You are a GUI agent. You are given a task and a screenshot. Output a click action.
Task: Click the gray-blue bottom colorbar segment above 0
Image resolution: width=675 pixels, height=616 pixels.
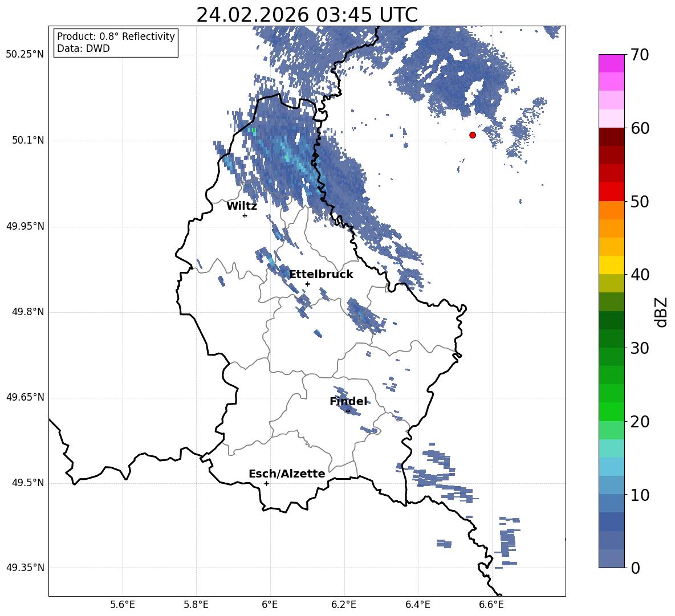[611, 559]
